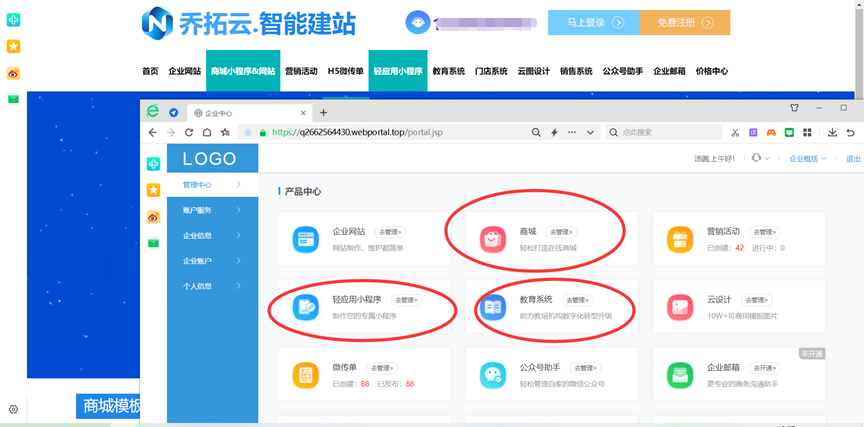864x427 pixels.
Task: Open the 企业概括 dropdown
Action: click(x=808, y=159)
